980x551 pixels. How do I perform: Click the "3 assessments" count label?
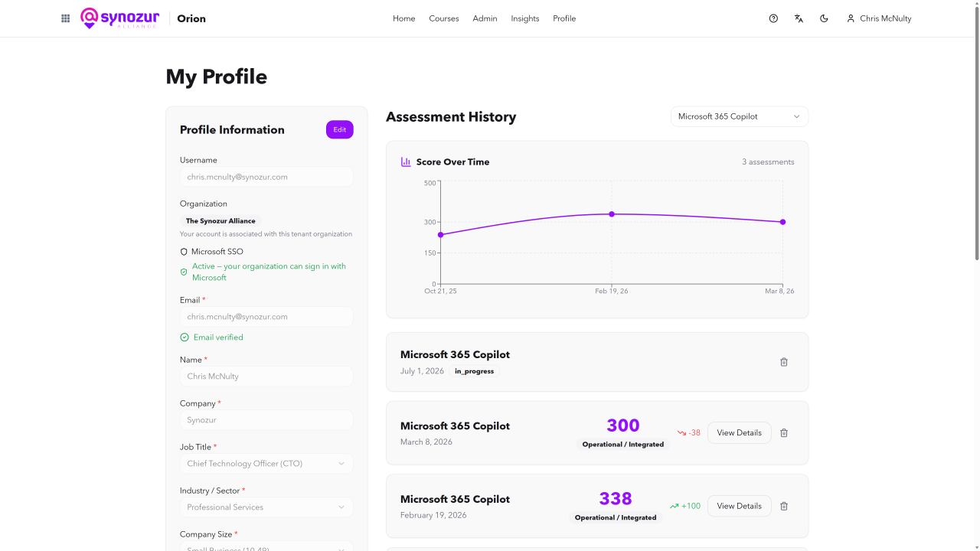[x=768, y=162]
